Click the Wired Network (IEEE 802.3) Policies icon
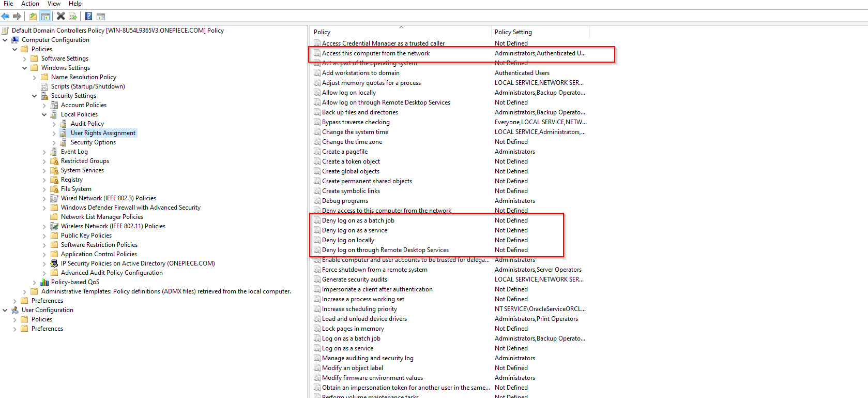868x398 pixels. point(54,198)
